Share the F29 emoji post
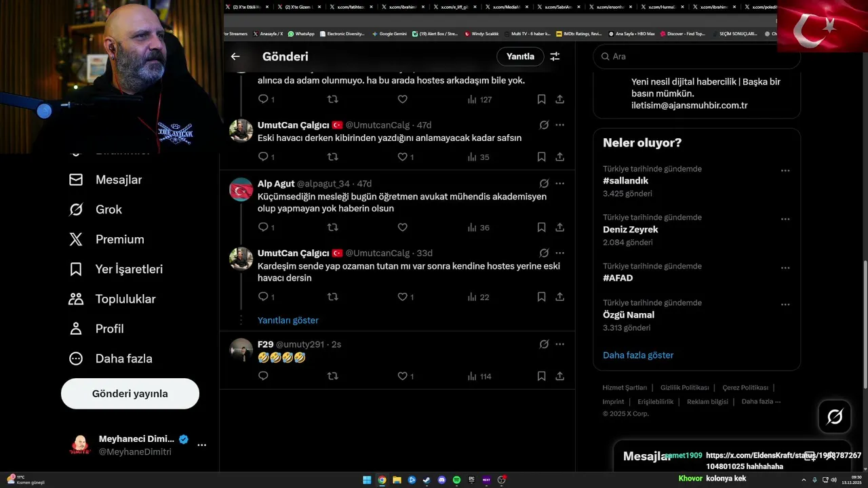868x488 pixels. 560,375
